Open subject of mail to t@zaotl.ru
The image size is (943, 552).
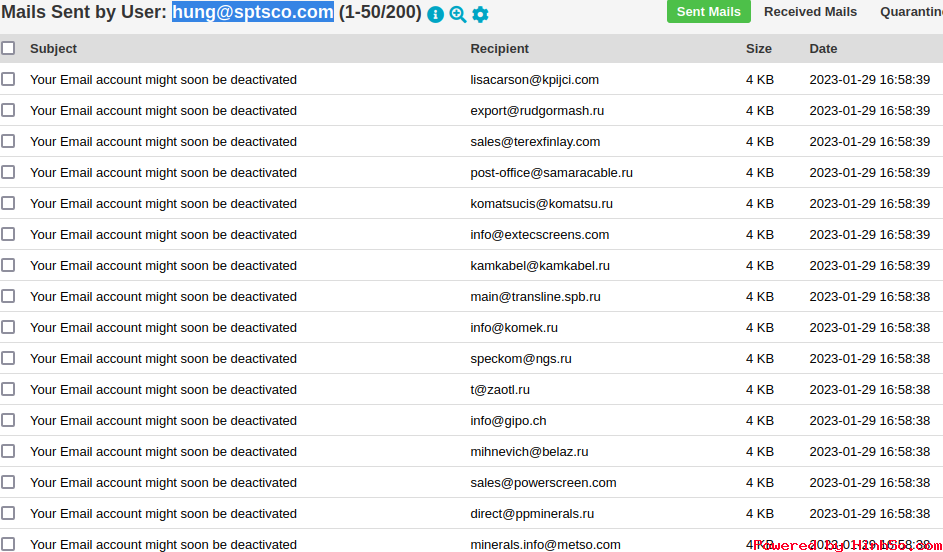tap(163, 389)
